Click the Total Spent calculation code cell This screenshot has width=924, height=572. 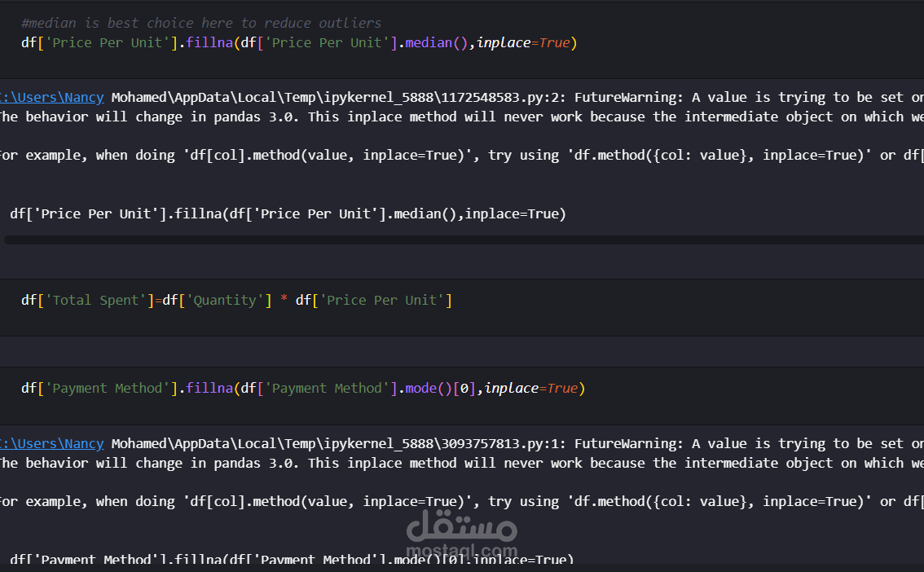pos(462,307)
